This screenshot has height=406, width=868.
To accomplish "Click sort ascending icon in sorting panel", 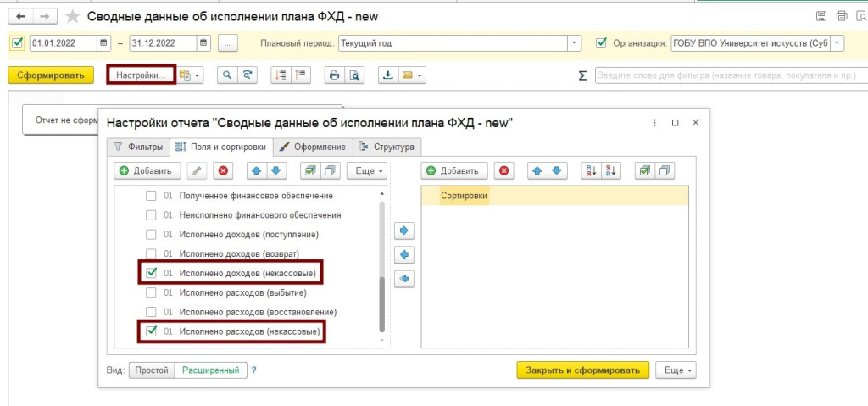I will [589, 171].
